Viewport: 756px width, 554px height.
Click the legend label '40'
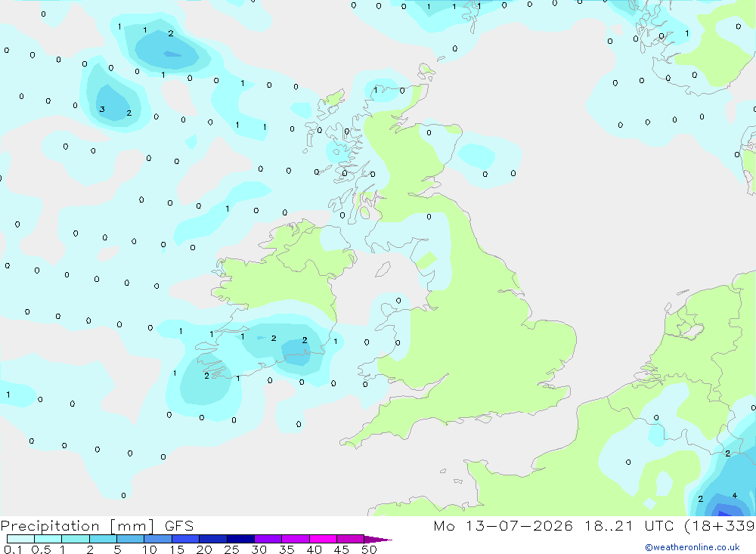click(314, 549)
